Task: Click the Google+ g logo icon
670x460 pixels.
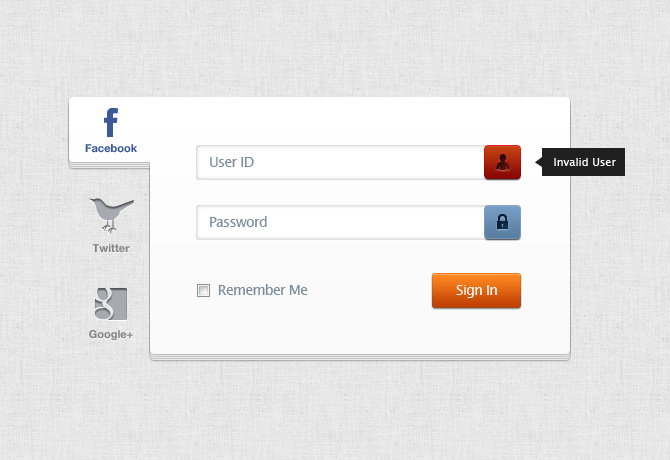Action: (111, 304)
